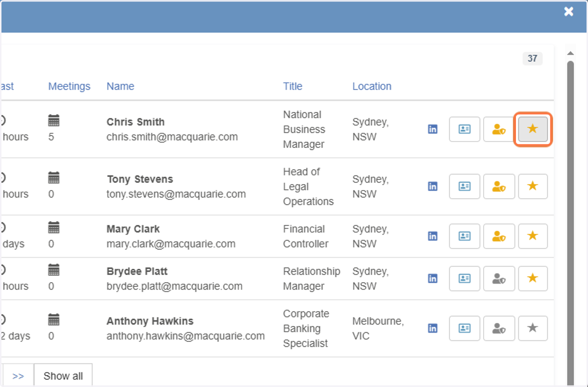Click the Show all button
This screenshot has height=387, width=588.
click(63, 376)
